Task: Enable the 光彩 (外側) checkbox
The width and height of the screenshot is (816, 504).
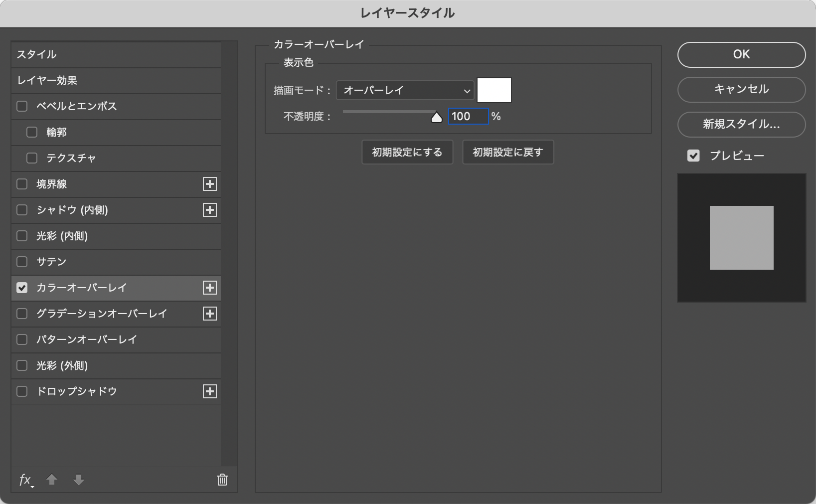Action: coord(22,365)
